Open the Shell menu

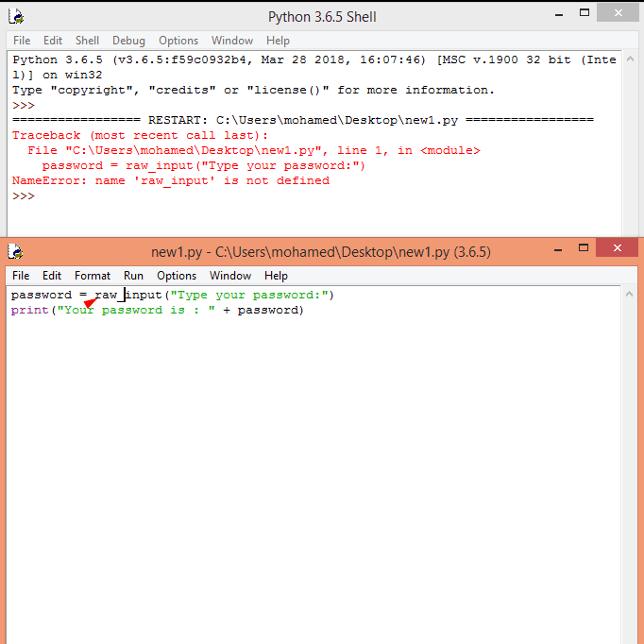point(87,41)
